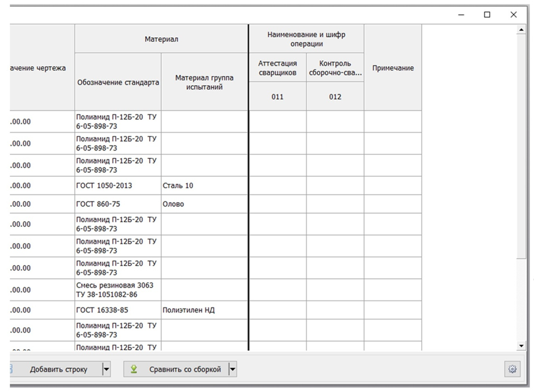Select the ГОСТ 16338-85 cell
This screenshot has width=535, height=392.
(x=118, y=310)
